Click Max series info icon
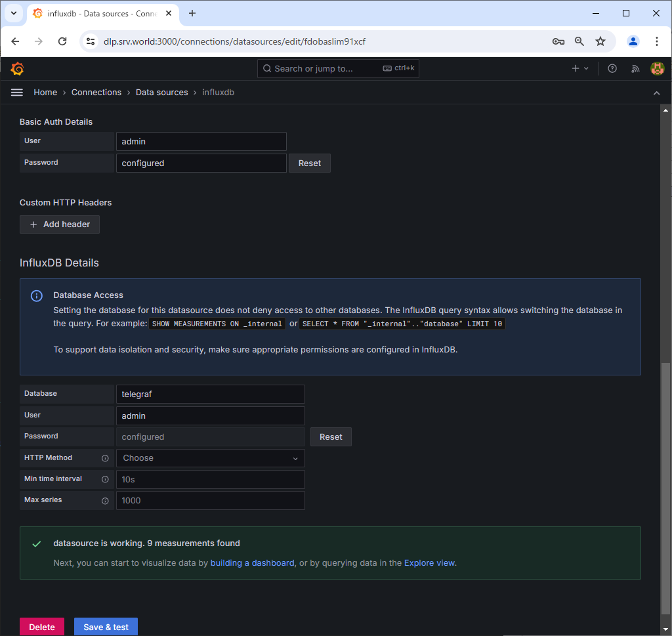This screenshot has width=672, height=636. [x=105, y=501]
